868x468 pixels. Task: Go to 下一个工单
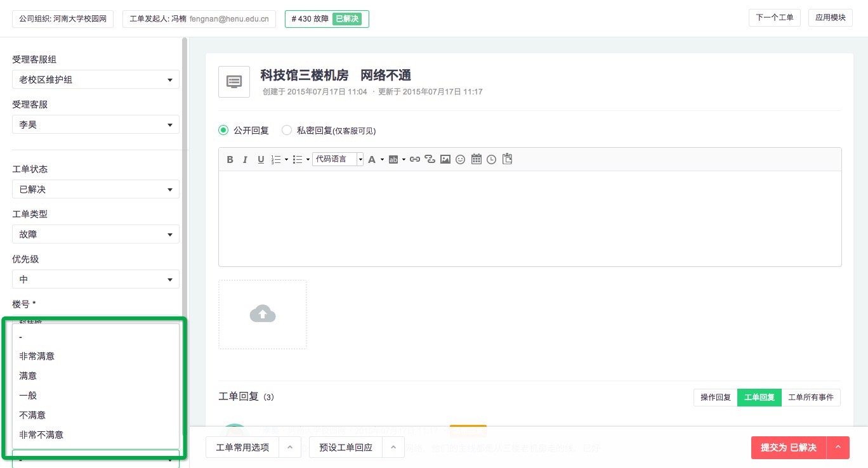(775, 18)
